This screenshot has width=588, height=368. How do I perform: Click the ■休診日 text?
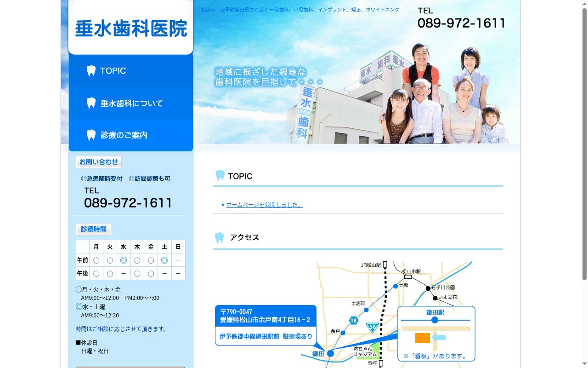point(86,343)
